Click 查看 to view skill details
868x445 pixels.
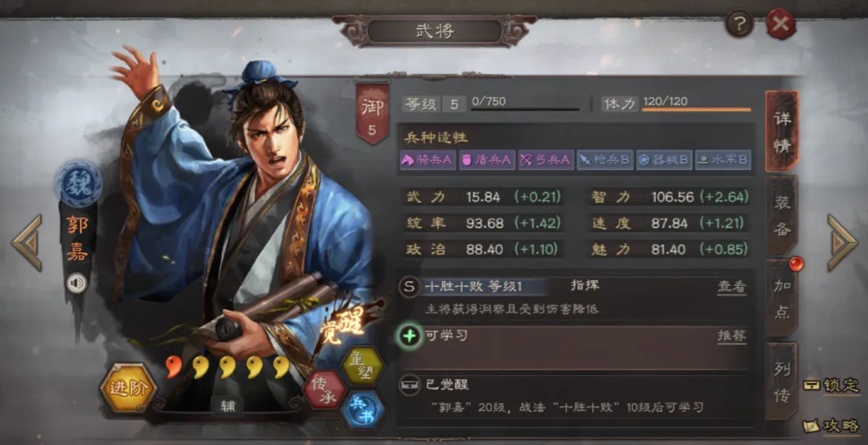point(732,287)
